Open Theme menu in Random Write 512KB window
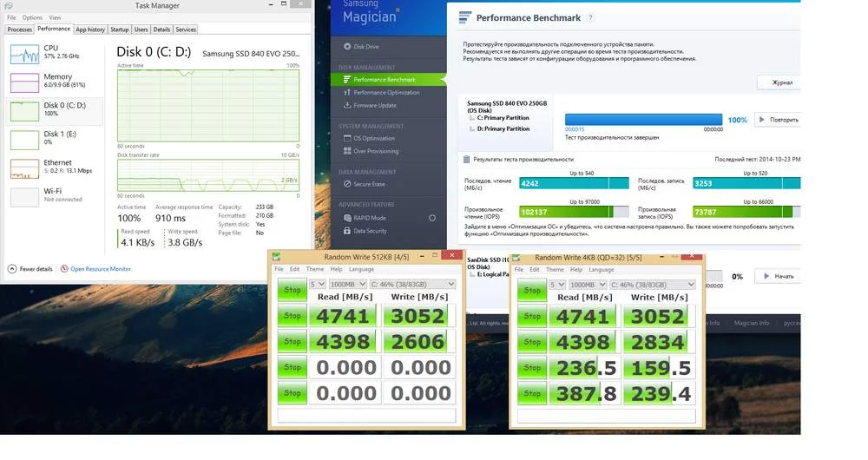The image size is (868, 460). coord(315,269)
